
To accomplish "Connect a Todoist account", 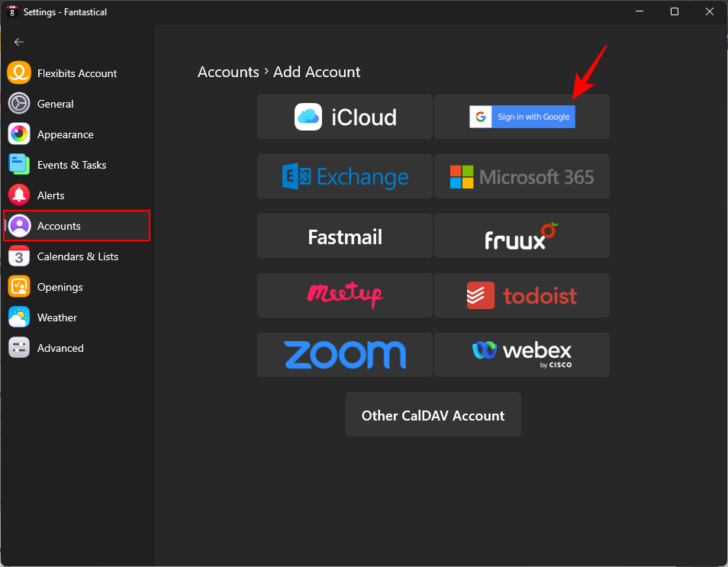I will (x=522, y=295).
